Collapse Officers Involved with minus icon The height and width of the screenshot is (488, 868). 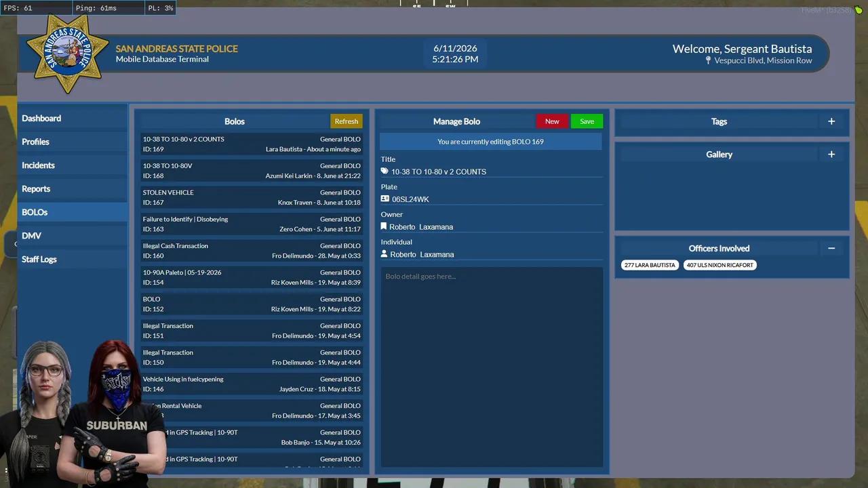coord(831,248)
